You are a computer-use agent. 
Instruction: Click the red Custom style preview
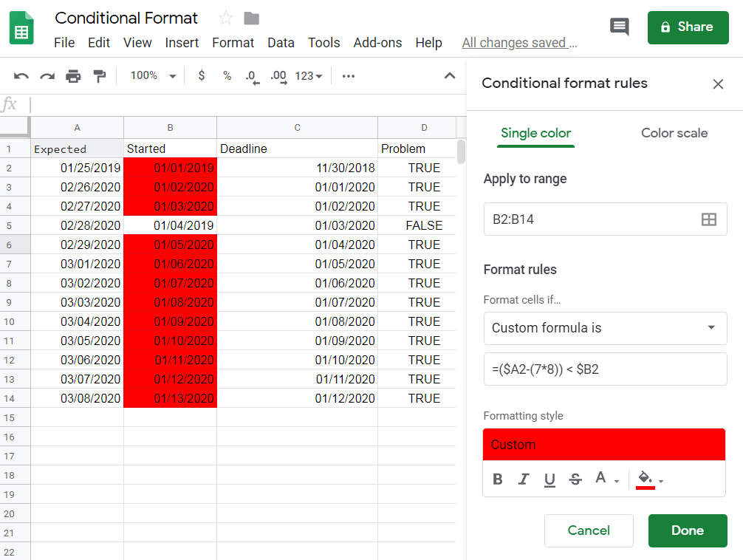(603, 445)
